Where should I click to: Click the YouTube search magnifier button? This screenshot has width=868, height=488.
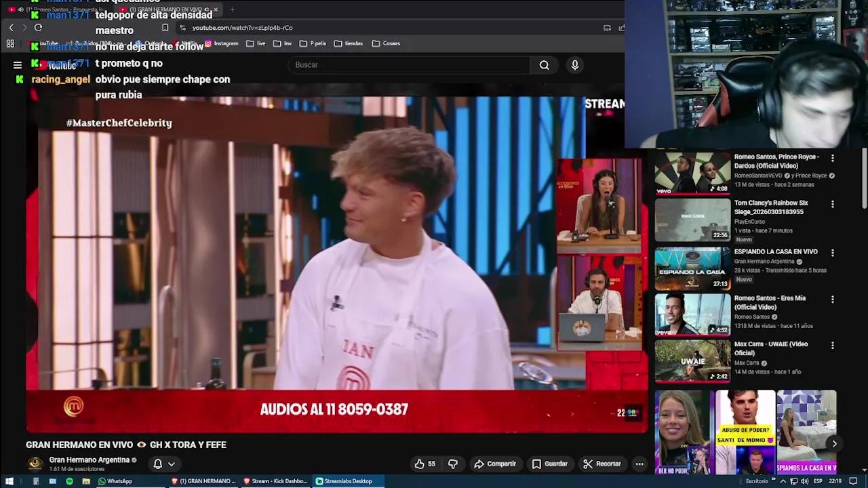point(544,65)
